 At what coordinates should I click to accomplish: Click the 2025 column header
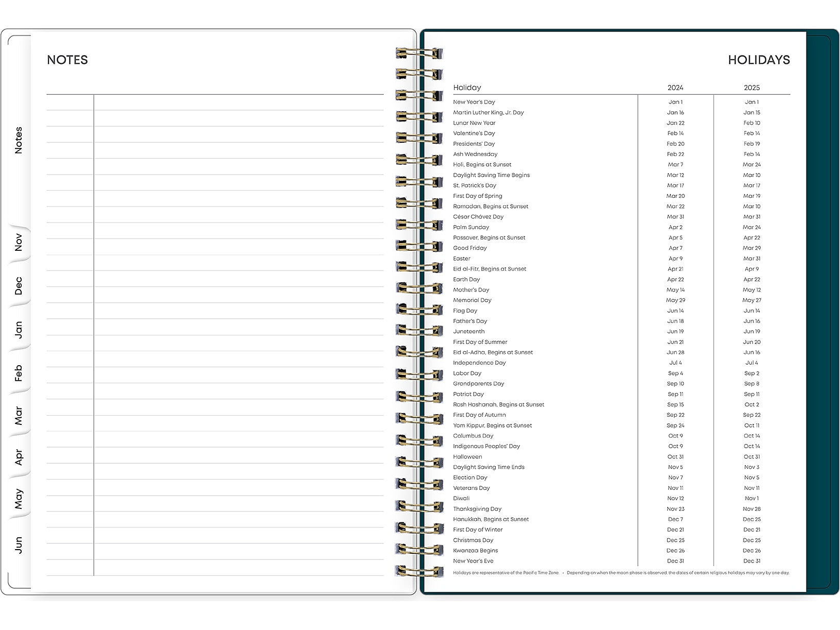point(752,88)
